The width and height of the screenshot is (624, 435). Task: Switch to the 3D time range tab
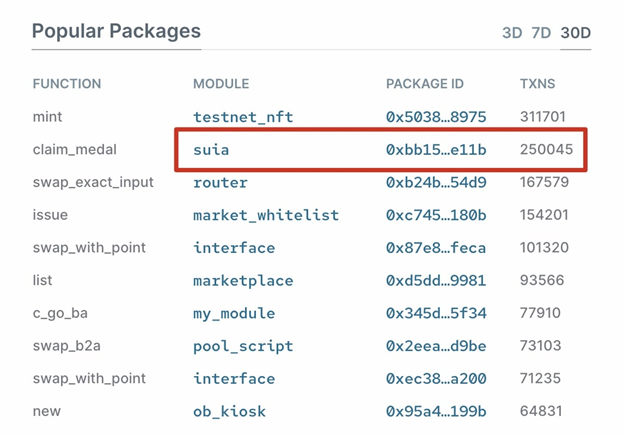click(512, 33)
